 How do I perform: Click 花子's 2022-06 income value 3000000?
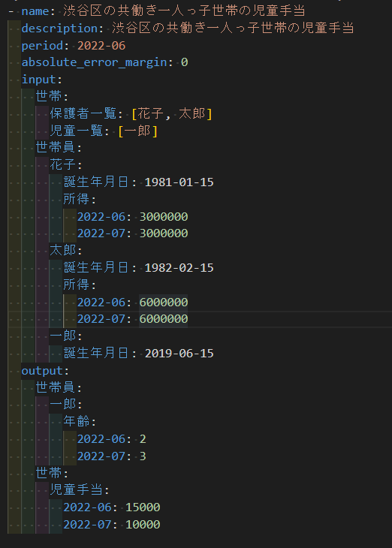164,217
